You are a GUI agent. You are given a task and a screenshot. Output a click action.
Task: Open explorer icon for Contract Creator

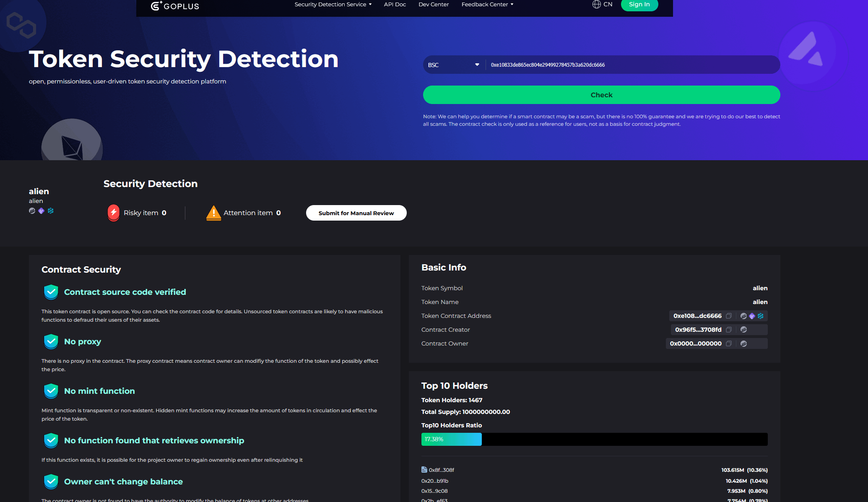743,330
